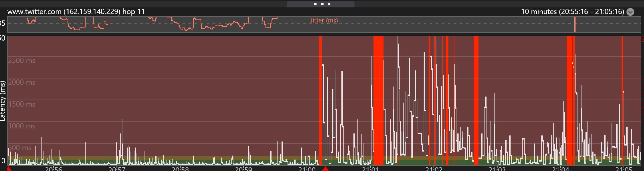This screenshot has height=171, width=644.
Task: Click the "500 ms" gridline label
Action: tap(20, 148)
